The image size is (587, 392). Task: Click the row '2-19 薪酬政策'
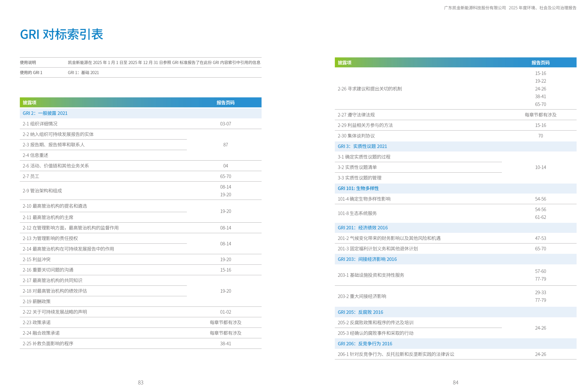[36, 301]
